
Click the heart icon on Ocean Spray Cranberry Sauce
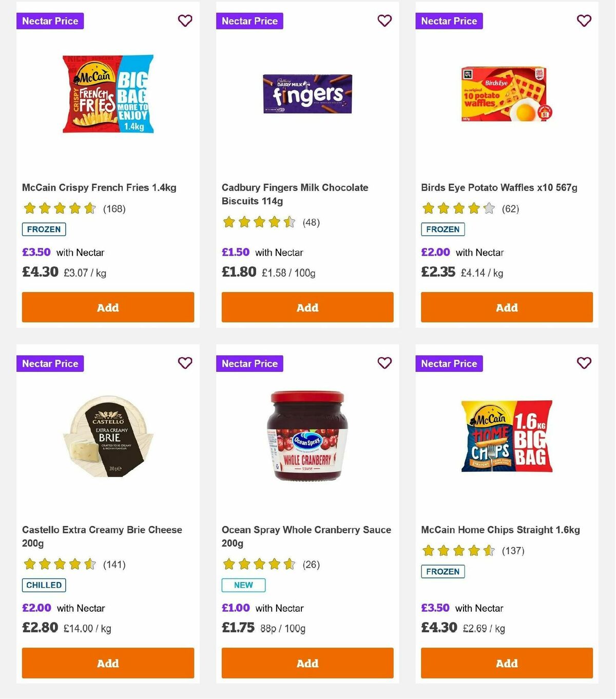[384, 363]
